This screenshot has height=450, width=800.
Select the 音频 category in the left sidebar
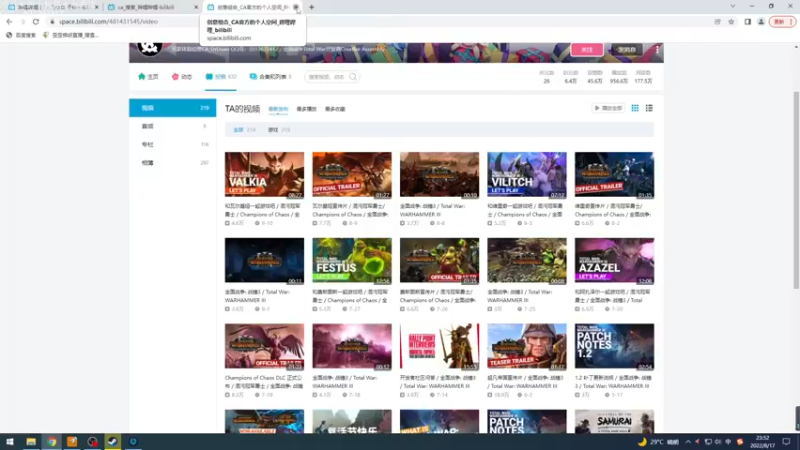coord(172,126)
